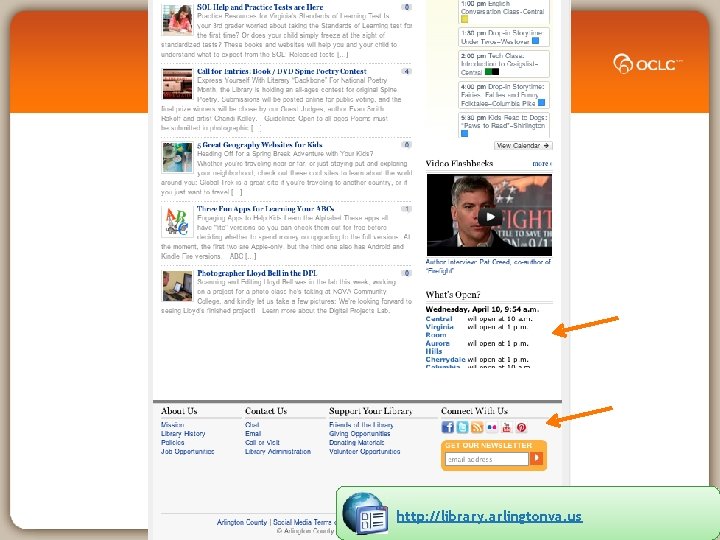720x540 pixels.
Task: Open the 1:00 pm English Conversation Class event
Action: click(x=504, y=11)
